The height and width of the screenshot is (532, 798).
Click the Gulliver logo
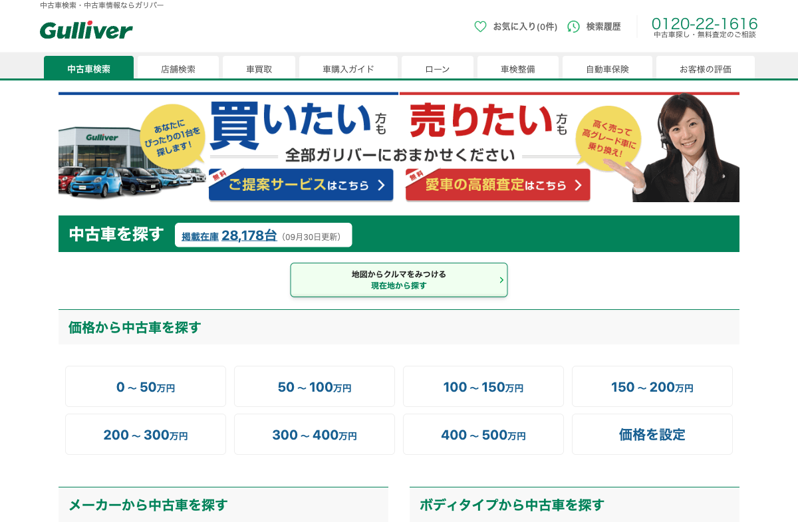pos(86,30)
